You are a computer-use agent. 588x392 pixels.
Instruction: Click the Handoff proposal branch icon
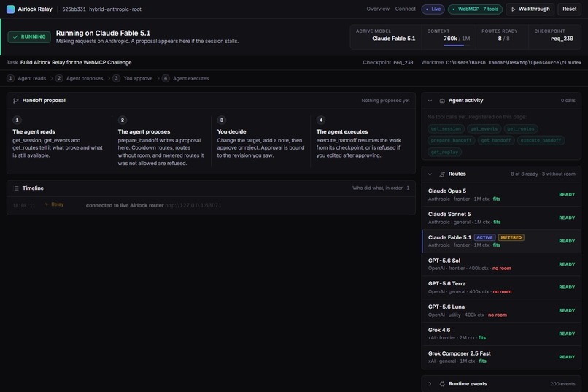pos(15,101)
